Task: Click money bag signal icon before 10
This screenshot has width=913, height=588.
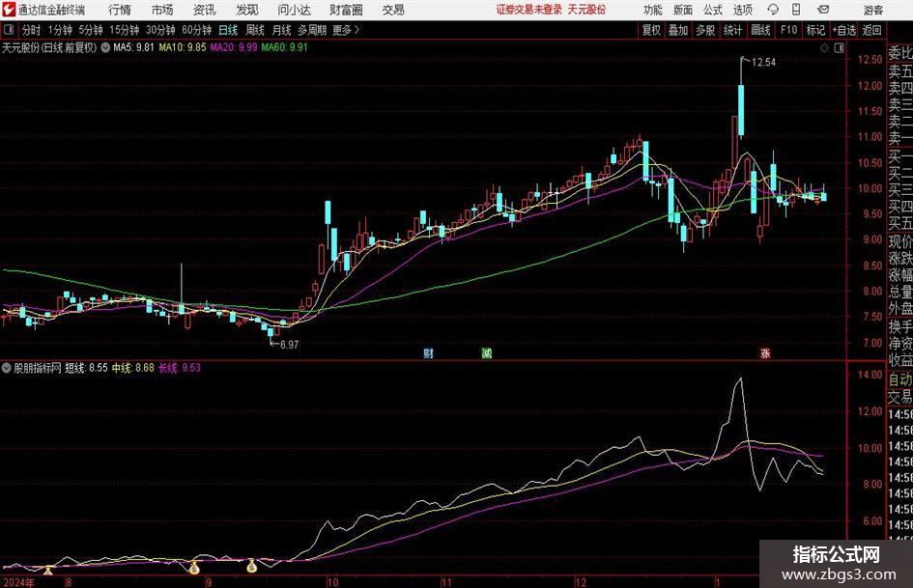Action: tap(251, 565)
